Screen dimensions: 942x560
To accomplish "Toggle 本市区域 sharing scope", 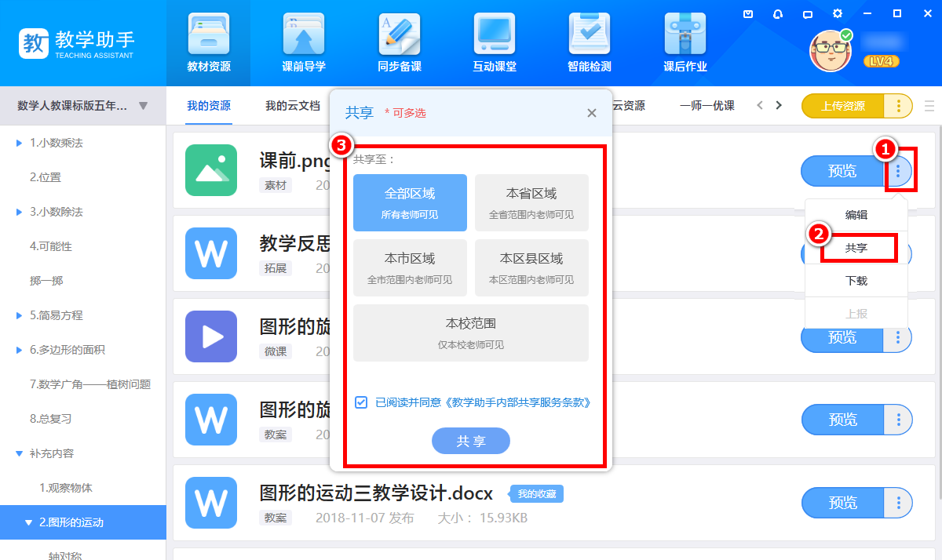I will [x=410, y=267].
